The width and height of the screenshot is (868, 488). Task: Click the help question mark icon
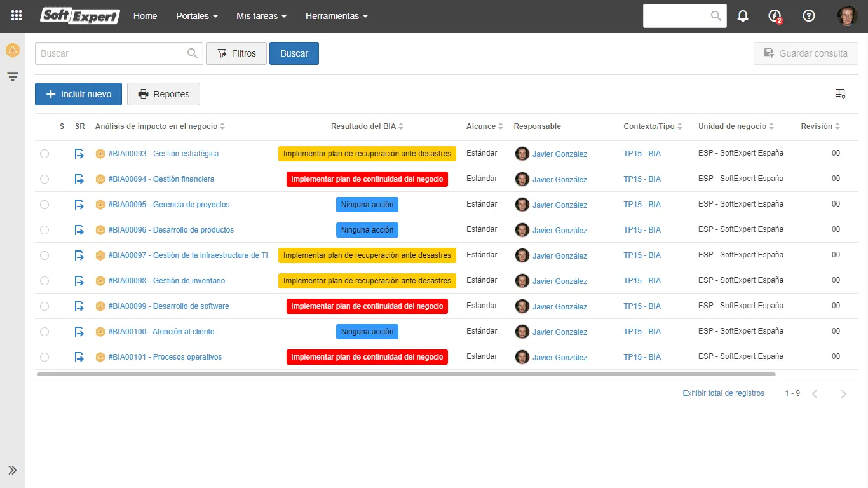pyautogui.click(x=809, y=16)
